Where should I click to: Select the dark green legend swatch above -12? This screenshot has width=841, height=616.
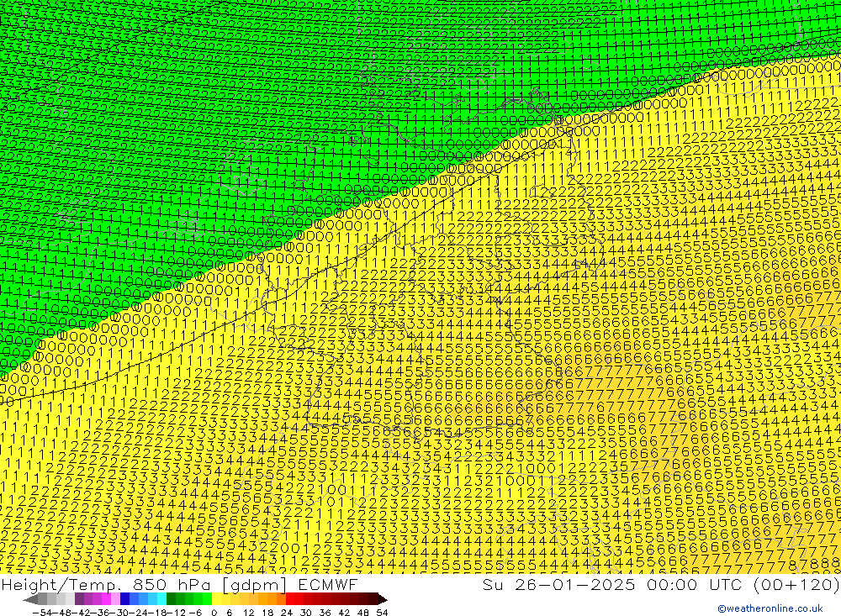pyautogui.click(x=171, y=599)
